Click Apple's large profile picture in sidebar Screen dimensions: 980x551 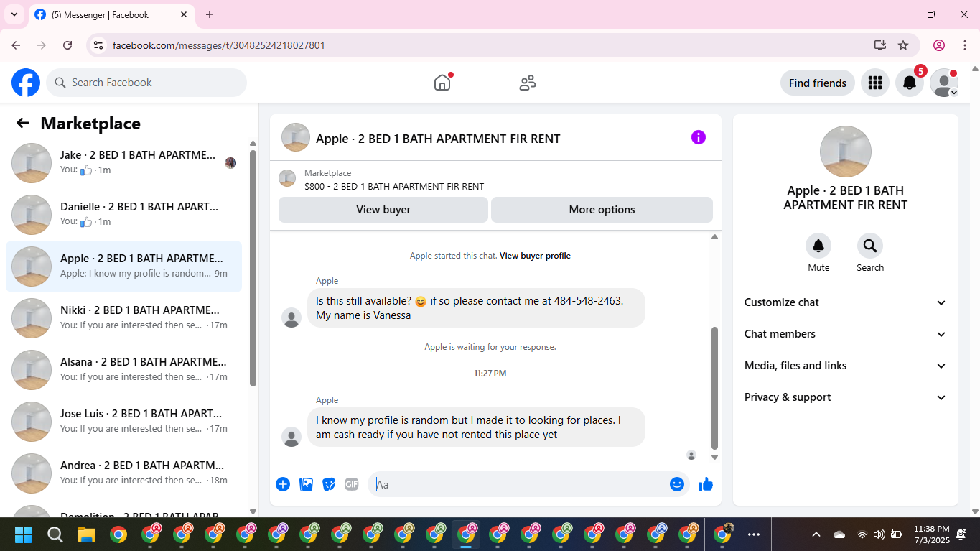tap(846, 152)
